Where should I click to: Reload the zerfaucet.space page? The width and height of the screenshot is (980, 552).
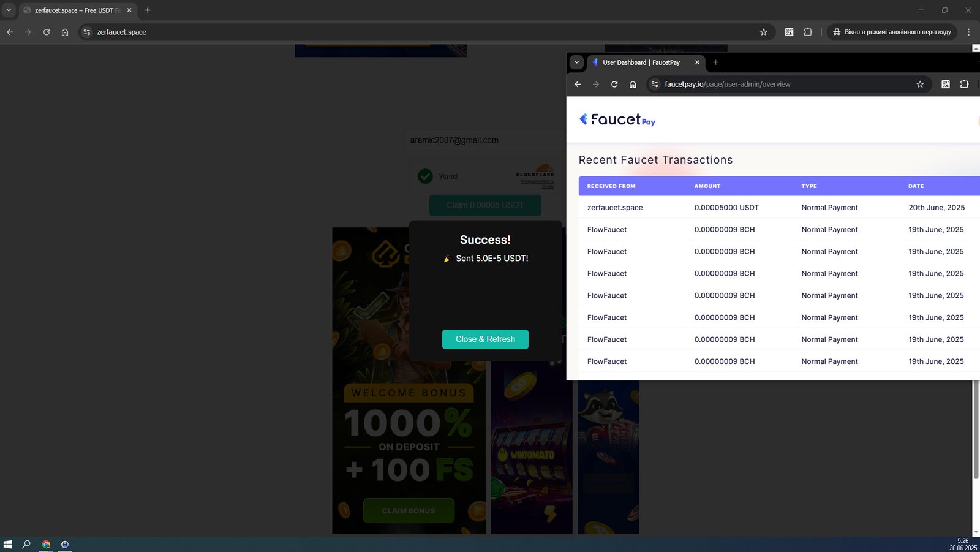[47, 32]
